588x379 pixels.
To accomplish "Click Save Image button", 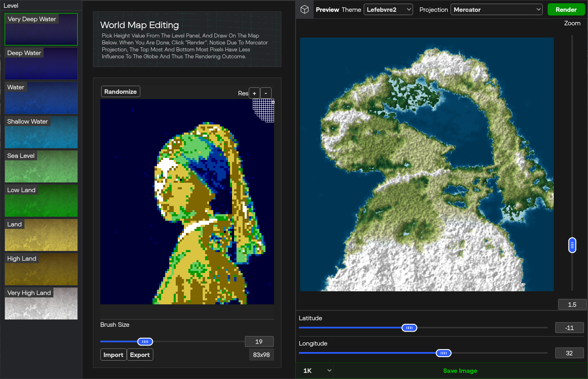I will tap(460, 370).
